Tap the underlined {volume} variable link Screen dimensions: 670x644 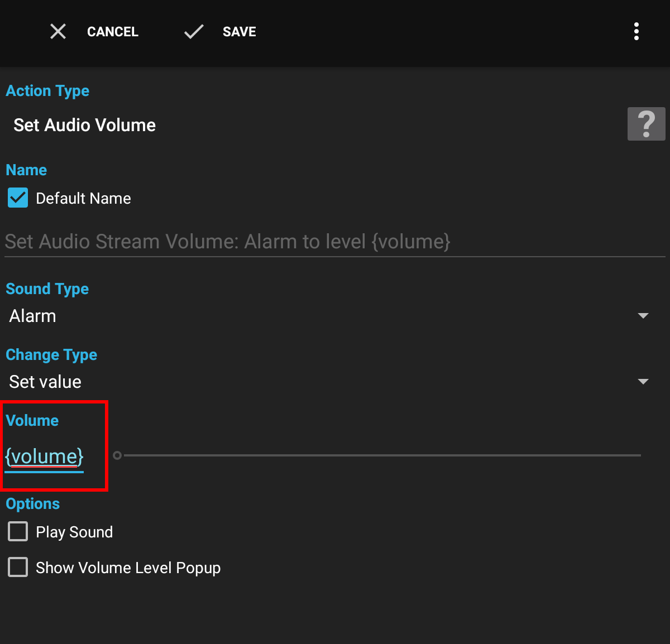[44, 456]
